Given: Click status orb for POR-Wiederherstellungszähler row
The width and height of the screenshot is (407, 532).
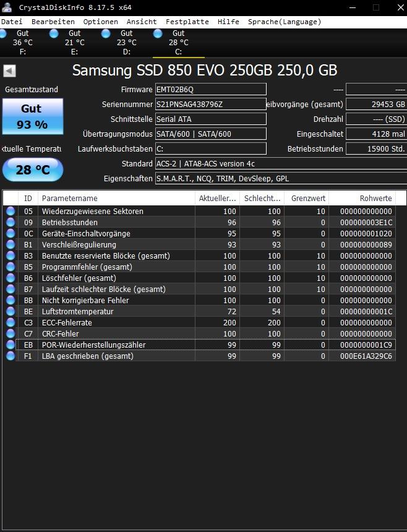Looking at the screenshot, I should coord(11,345).
